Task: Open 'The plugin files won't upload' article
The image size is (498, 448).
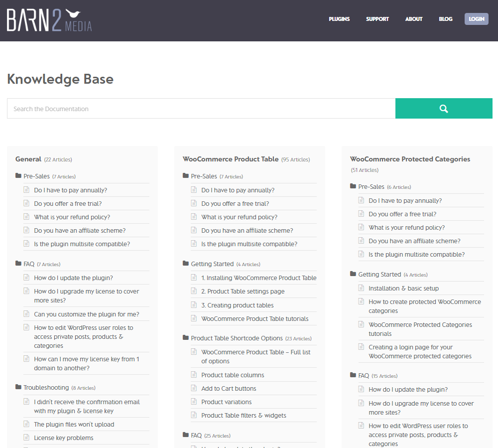Action: tap(74, 425)
